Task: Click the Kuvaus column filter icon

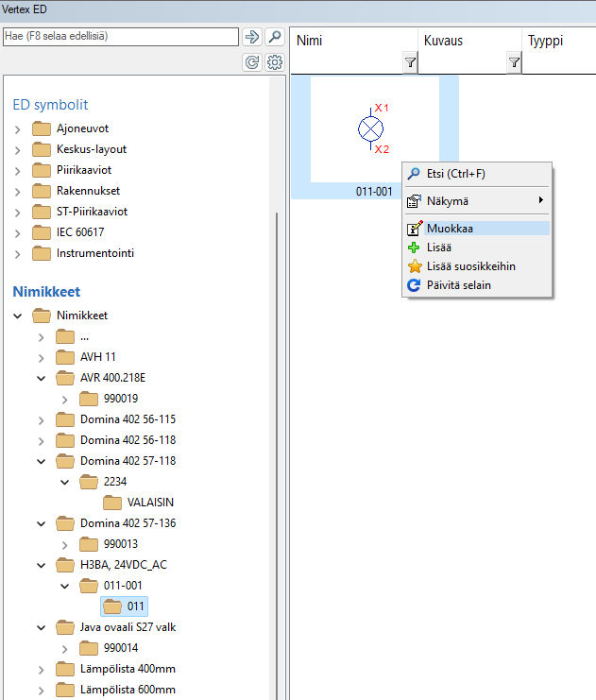Action: coord(514,63)
